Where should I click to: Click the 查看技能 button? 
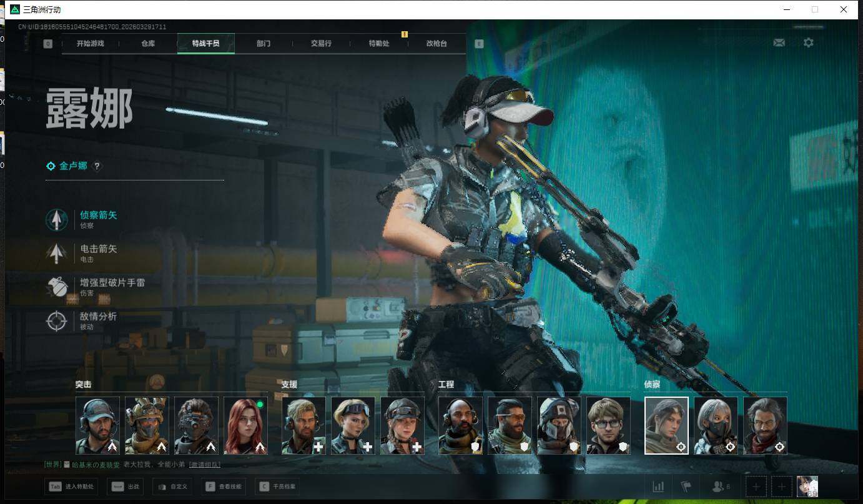pos(224,487)
